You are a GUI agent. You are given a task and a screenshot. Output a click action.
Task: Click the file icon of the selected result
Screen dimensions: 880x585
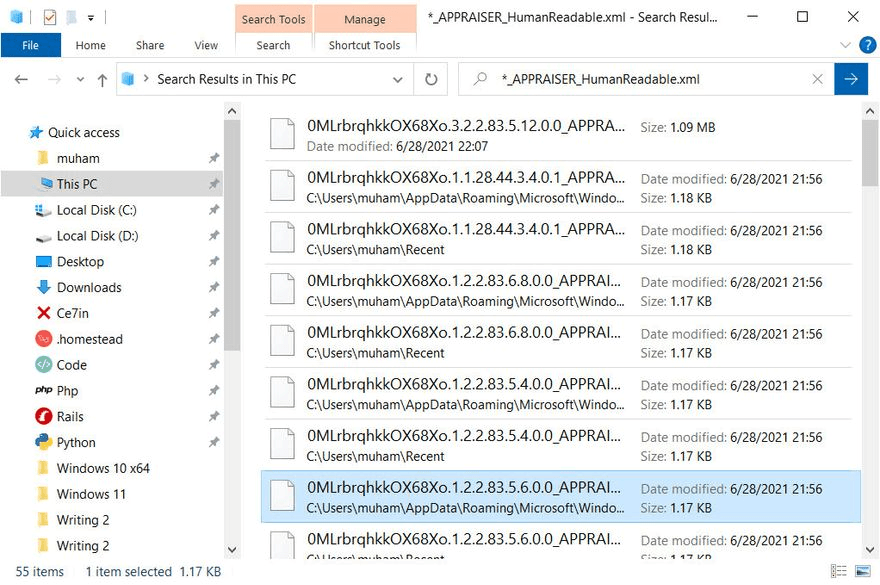click(282, 496)
